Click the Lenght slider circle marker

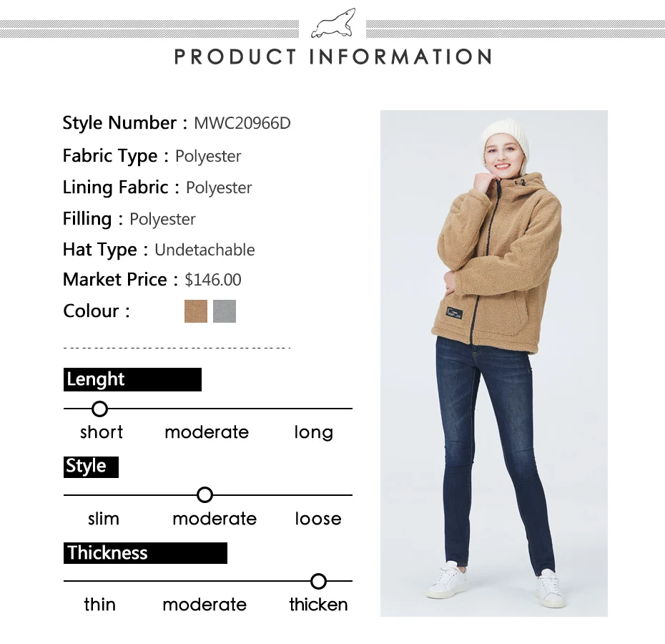coord(99,409)
